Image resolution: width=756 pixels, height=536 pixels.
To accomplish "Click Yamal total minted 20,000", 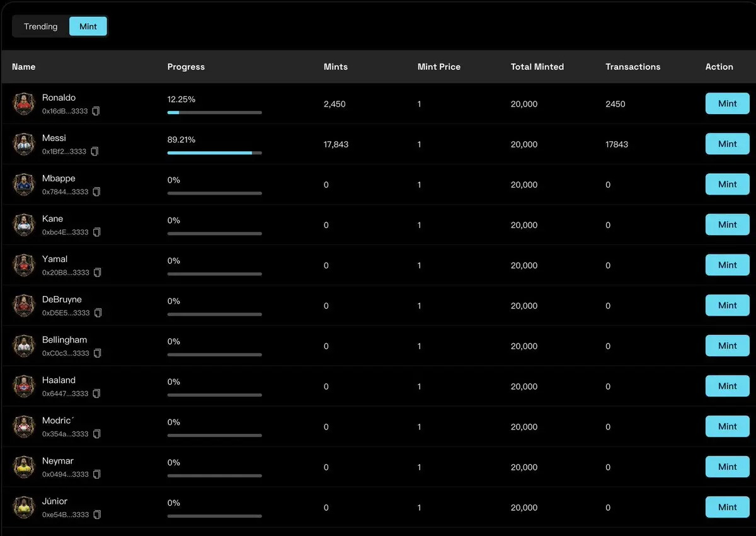I will (x=524, y=265).
